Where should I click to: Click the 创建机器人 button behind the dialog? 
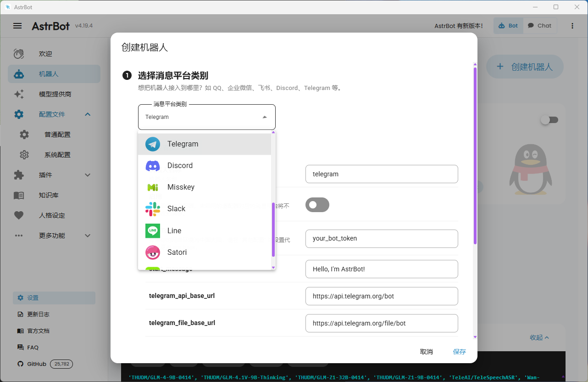[525, 67]
